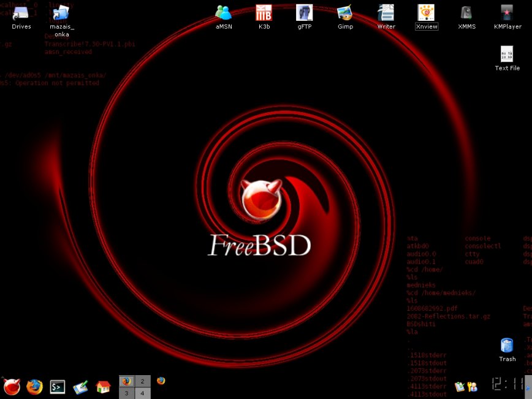Click the KMPlayer icon label
The width and height of the screenshot is (532, 399).
[507, 26]
